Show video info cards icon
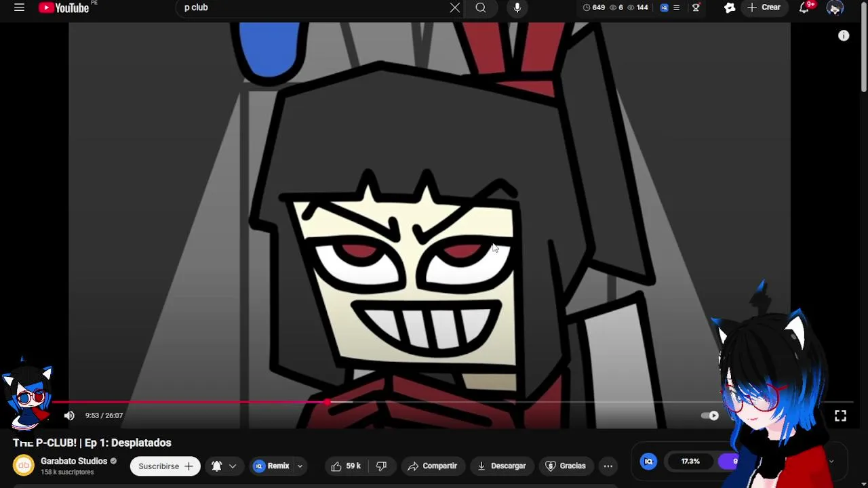Screen dimensions: 868x488 click(x=844, y=36)
